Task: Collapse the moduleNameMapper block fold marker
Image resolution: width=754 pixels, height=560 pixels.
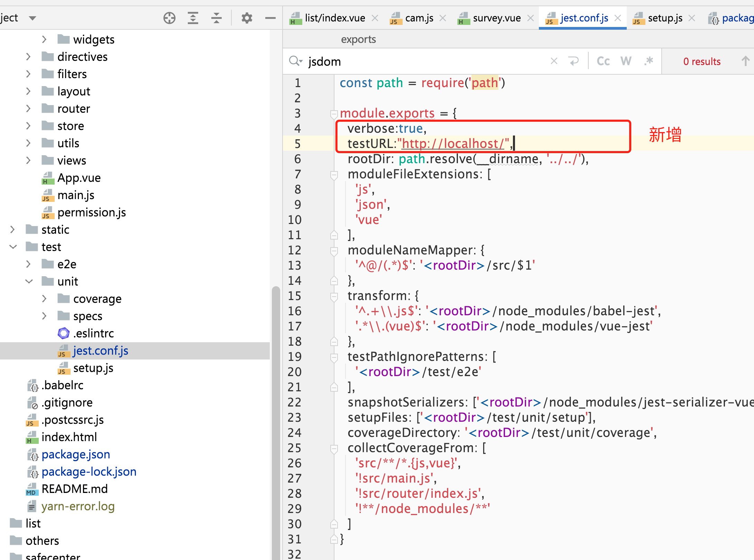Action: (334, 250)
